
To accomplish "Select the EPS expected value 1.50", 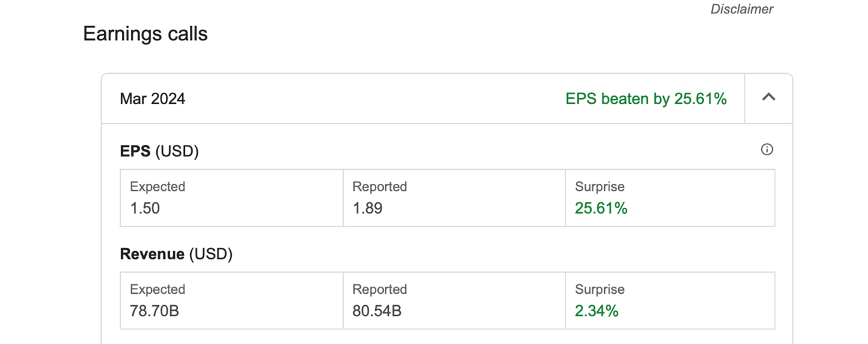I will (x=145, y=208).
